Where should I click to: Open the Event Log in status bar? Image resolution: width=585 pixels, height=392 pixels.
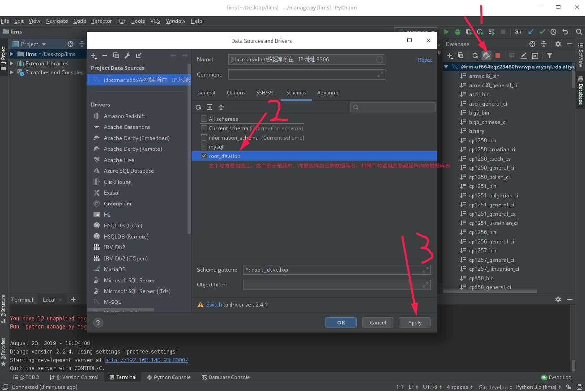556,377
